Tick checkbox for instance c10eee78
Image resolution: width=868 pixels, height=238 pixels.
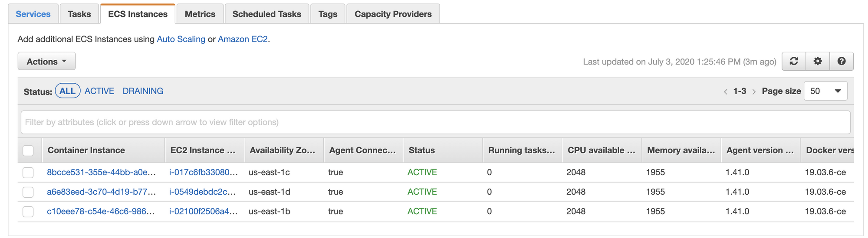click(x=28, y=212)
